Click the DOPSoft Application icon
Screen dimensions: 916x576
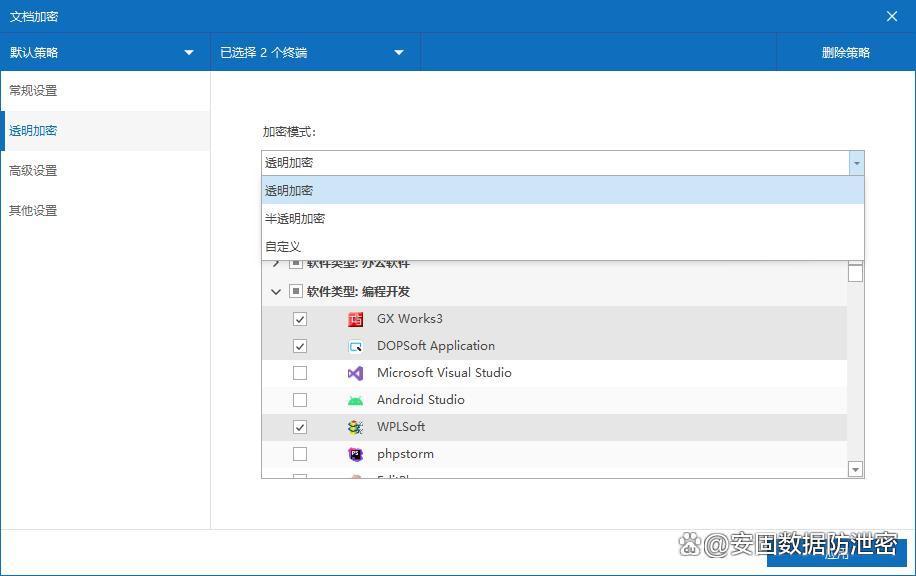pyautogui.click(x=355, y=346)
